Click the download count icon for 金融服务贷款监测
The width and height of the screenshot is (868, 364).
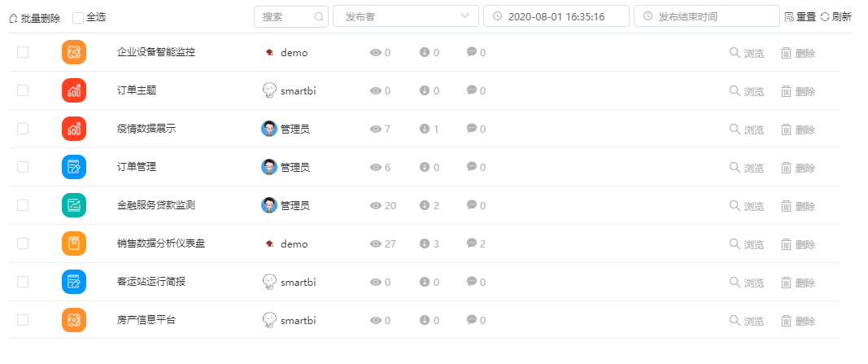[x=425, y=205]
